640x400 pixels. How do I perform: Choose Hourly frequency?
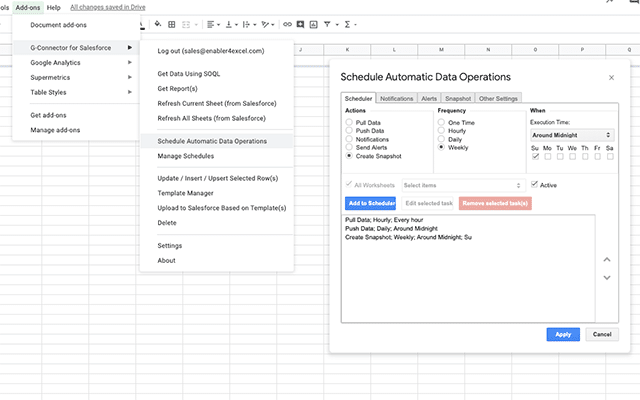(441, 130)
